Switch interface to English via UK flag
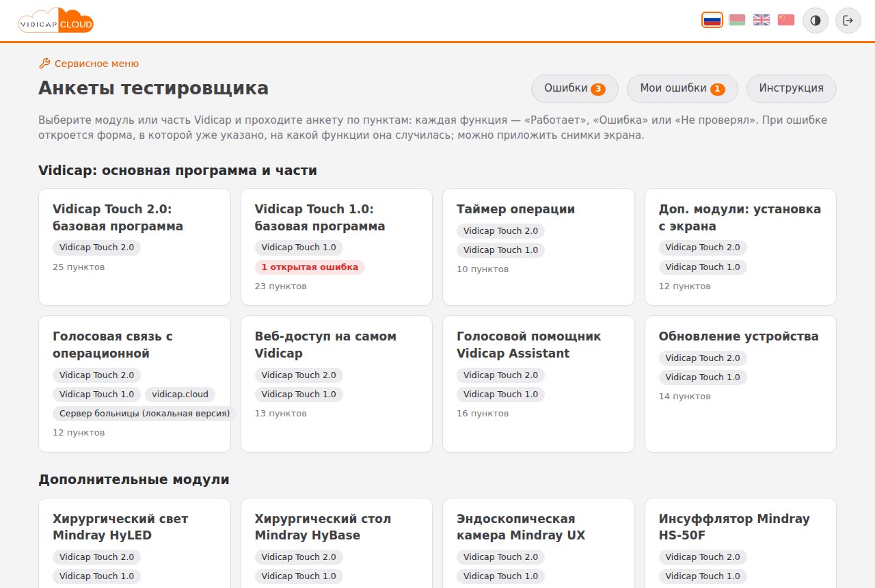 click(762, 20)
